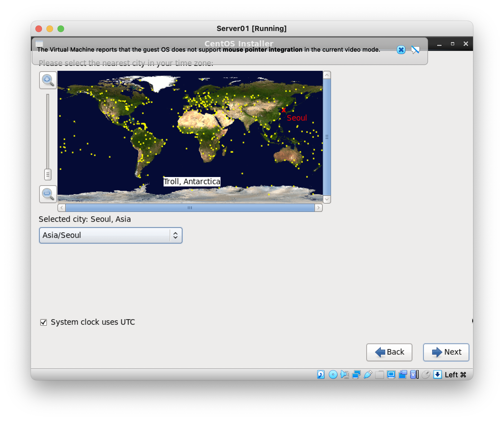The height and width of the screenshot is (421, 504).
Task: Click the shared folders status icon
Action: click(379, 375)
